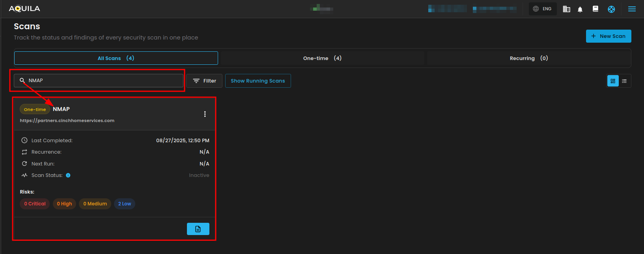Click the organization building icon
The width and height of the screenshot is (644, 254).
(566, 9)
